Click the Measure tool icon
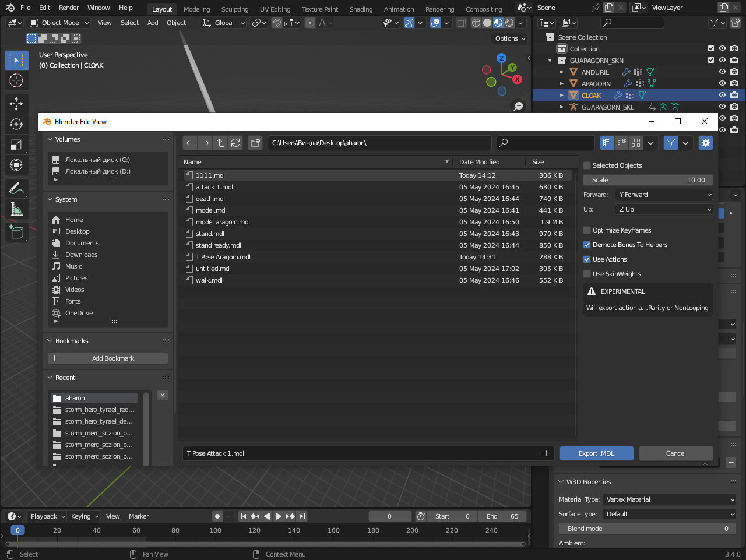This screenshot has height=560, width=746. (16, 209)
